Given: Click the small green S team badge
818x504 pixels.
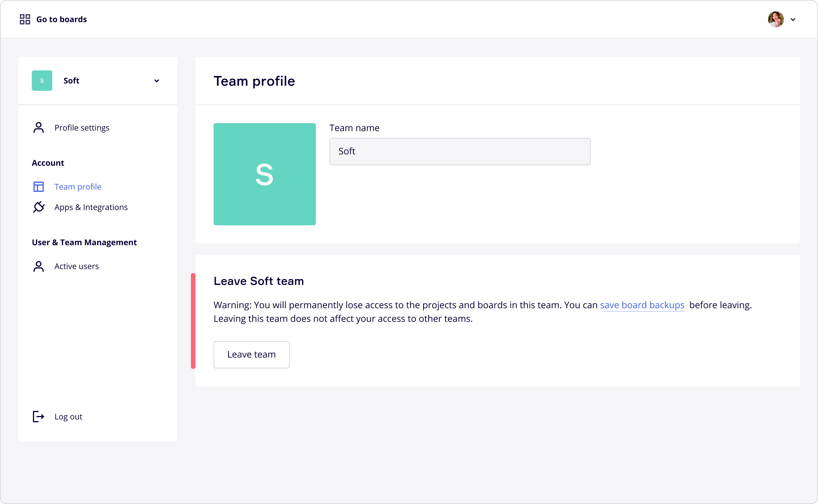Looking at the screenshot, I should click(42, 80).
